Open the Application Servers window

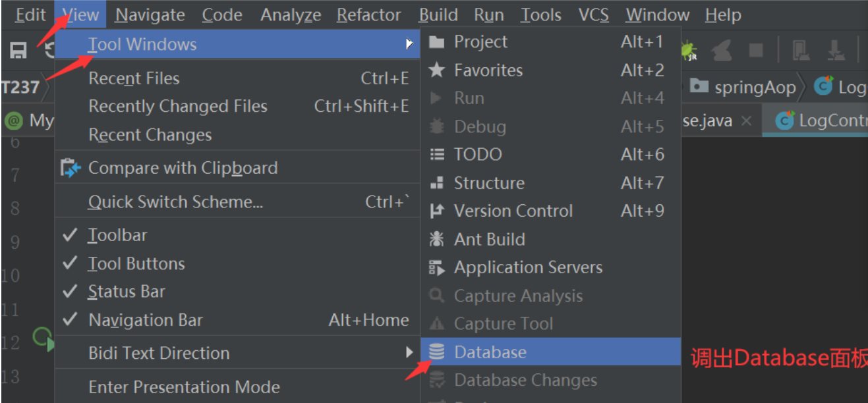coord(550,267)
